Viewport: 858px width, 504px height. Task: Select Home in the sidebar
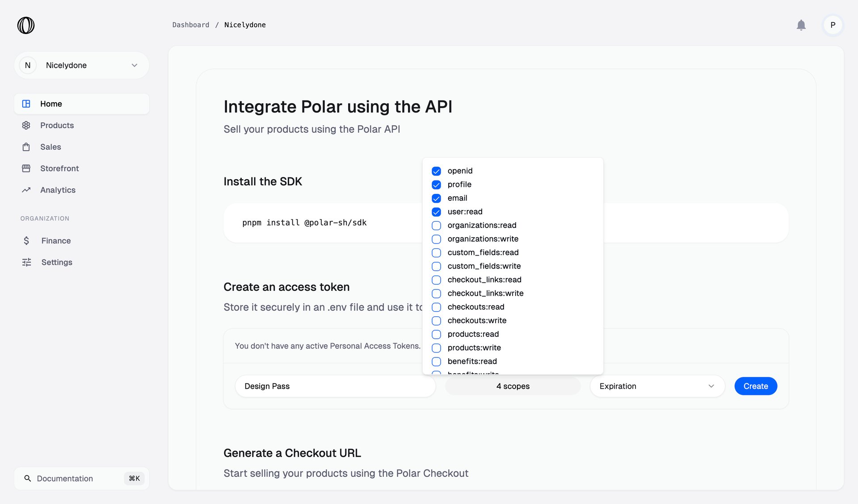point(51,104)
